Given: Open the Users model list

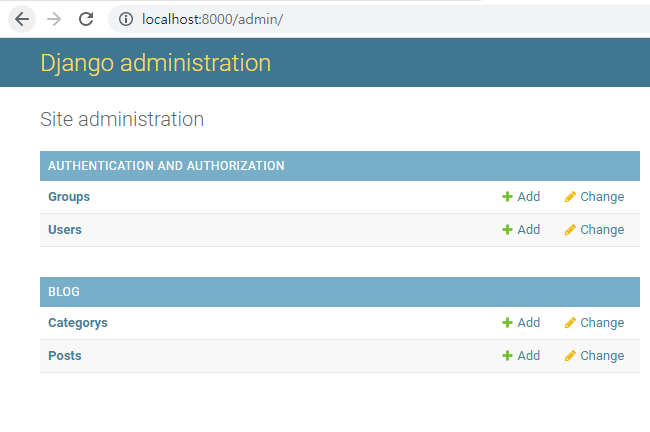Looking at the screenshot, I should pyautogui.click(x=65, y=230).
